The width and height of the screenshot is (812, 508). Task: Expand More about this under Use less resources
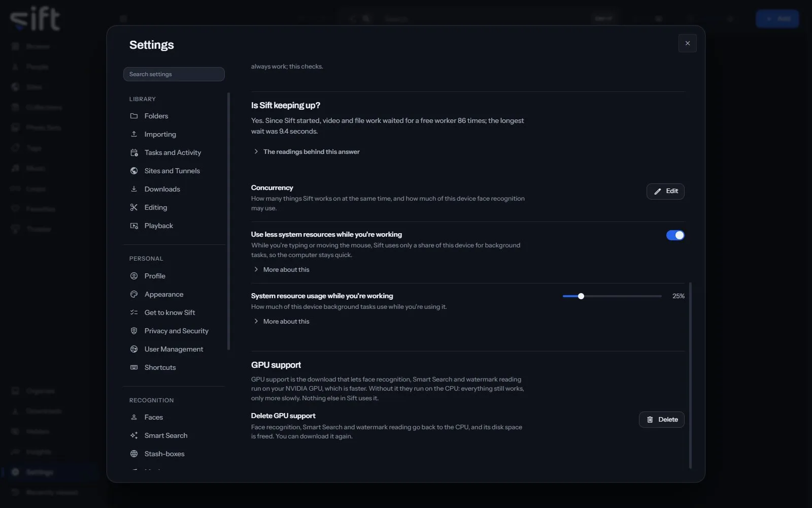(x=282, y=269)
